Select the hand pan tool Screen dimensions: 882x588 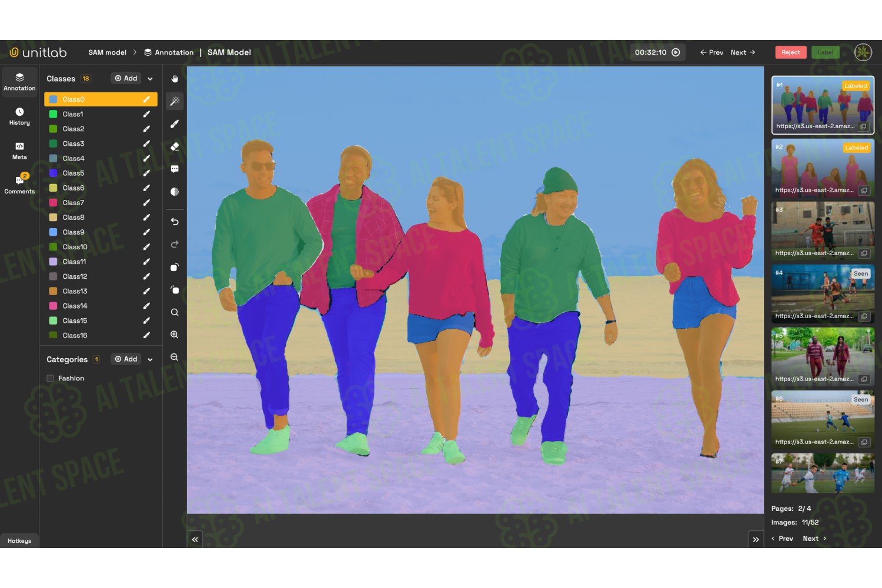tap(175, 79)
